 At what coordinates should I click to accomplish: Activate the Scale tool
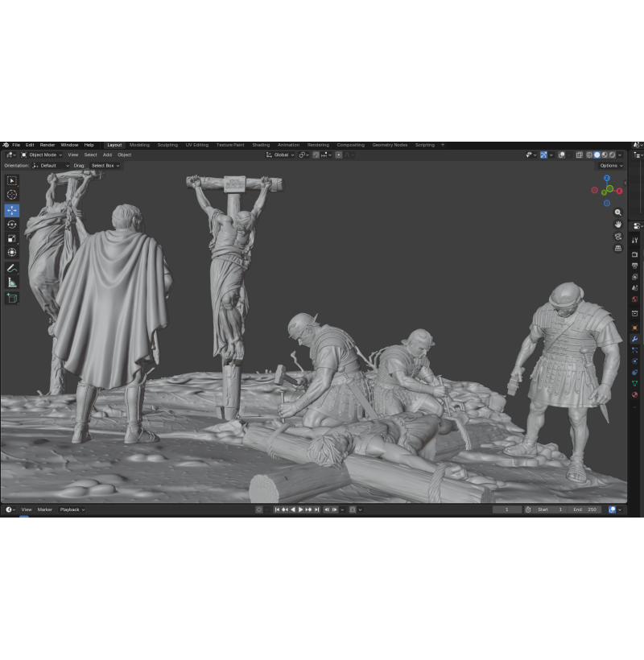(12, 238)
